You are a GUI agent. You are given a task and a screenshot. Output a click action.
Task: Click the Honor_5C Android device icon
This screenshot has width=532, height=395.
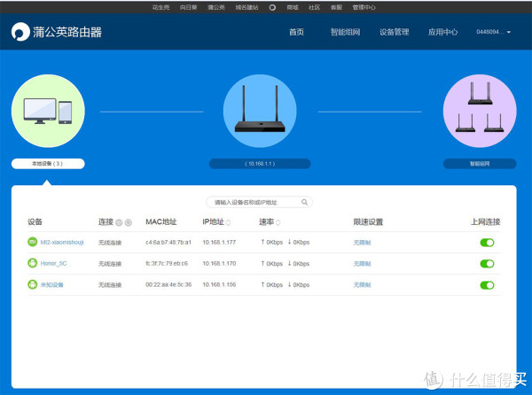(x=33, y=263)
